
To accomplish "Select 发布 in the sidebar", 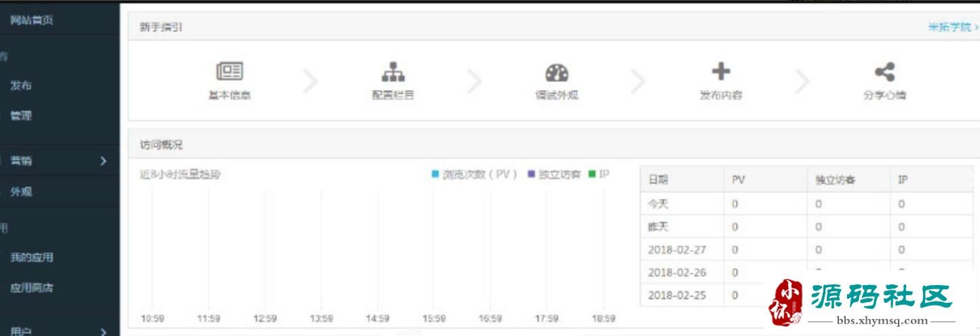I will pos(20,86).
